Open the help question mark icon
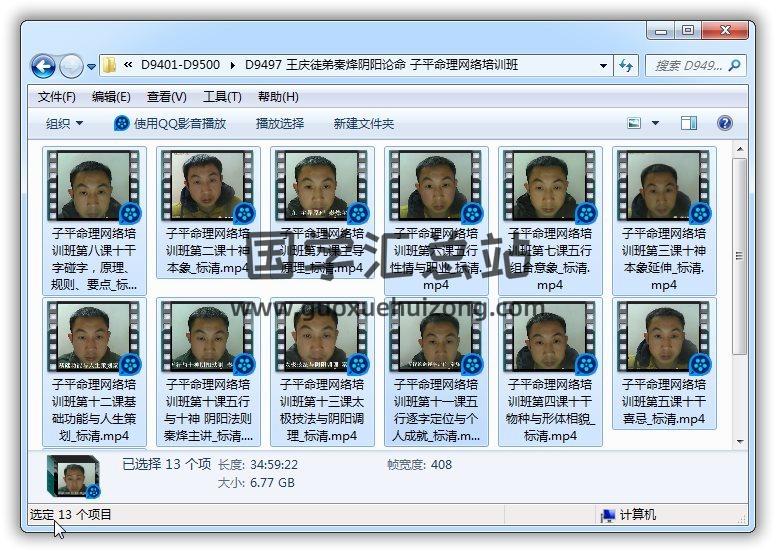Viewport: 776px width, 553px height. (x=725, y=123)
